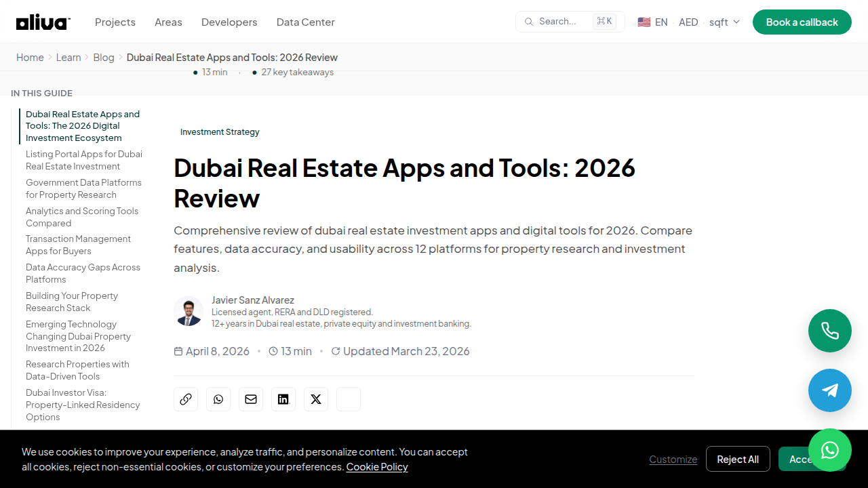Jump to Transaction Management Apps for Buyers
The width and height of the screenshot is (868, 488).
pos(78,245)
